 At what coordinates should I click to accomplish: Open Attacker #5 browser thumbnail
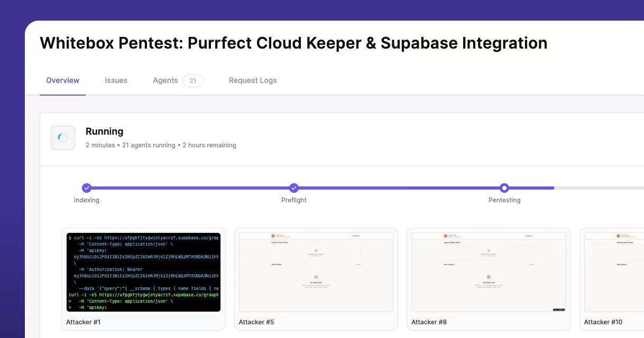click(316, 272)
